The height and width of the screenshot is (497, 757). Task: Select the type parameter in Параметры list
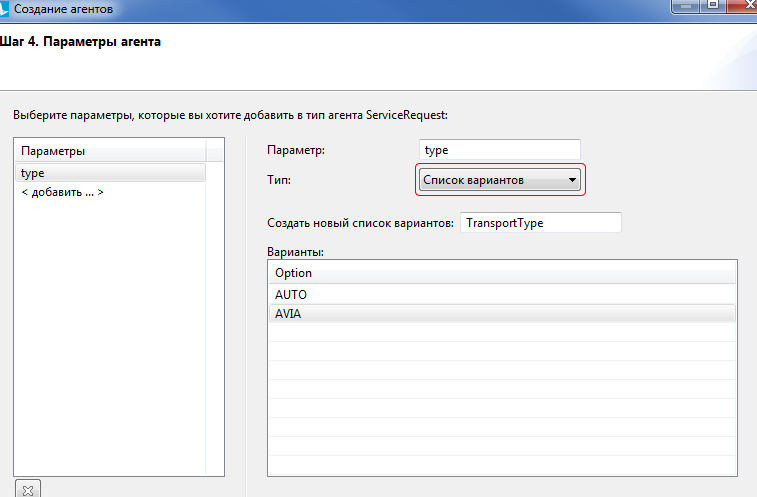click(110, 173)
